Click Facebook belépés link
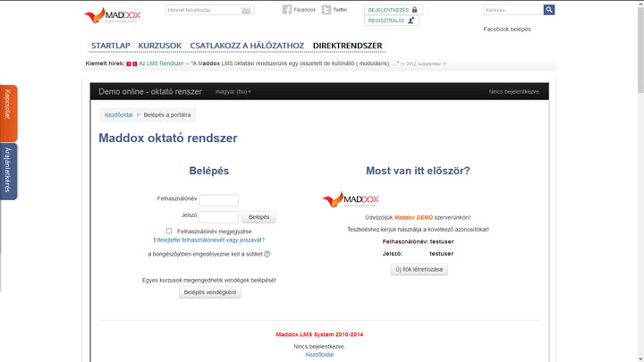 (x=507, y=29)
